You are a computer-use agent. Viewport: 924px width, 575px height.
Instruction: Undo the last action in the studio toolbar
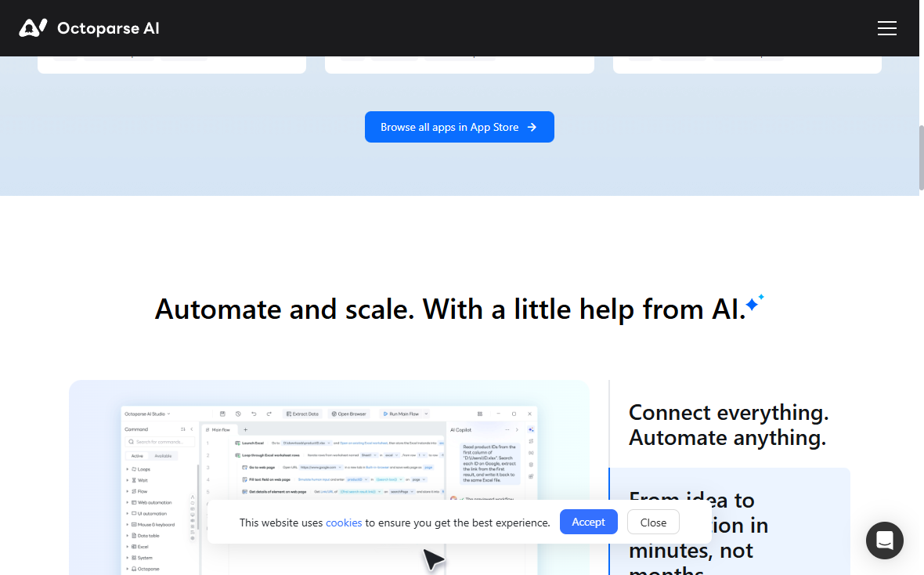254,414
